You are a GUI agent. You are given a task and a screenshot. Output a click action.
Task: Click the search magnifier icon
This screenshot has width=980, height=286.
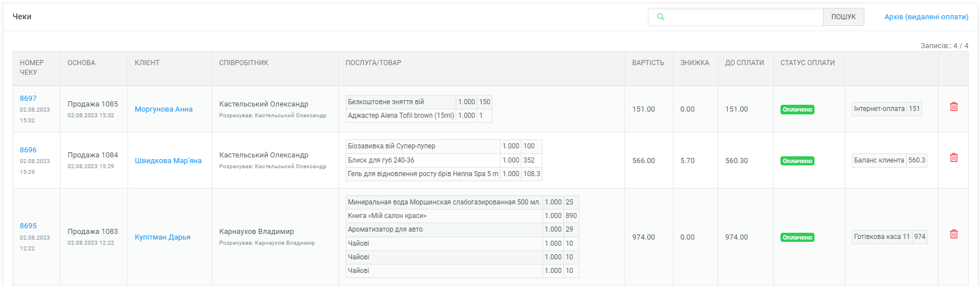click(660, 17)
